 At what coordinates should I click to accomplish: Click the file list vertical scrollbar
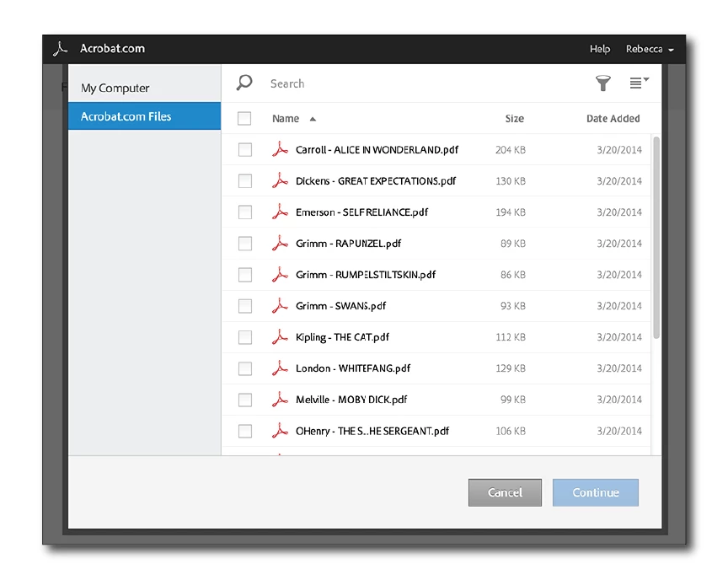coord(656,237)
